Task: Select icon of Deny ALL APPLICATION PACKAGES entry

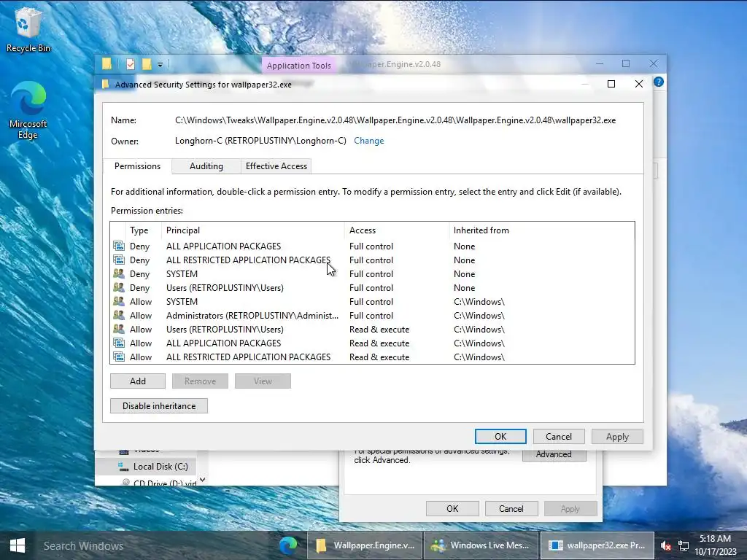Action: coord(119,246)
